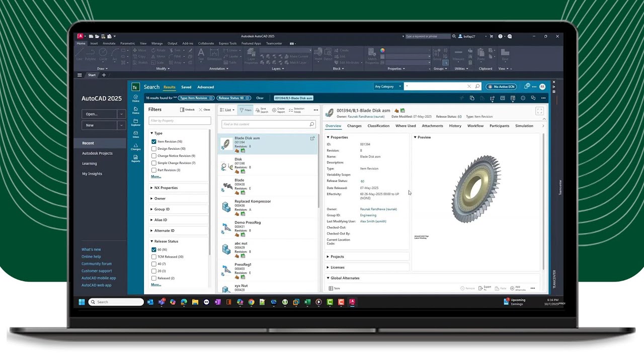Open the discussion chat bubbles icon
The height and width of the screenshot is (362, 644).
point(533,98)
